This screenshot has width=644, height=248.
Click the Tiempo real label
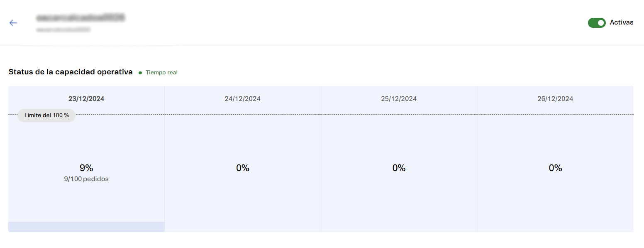point(161,73)
